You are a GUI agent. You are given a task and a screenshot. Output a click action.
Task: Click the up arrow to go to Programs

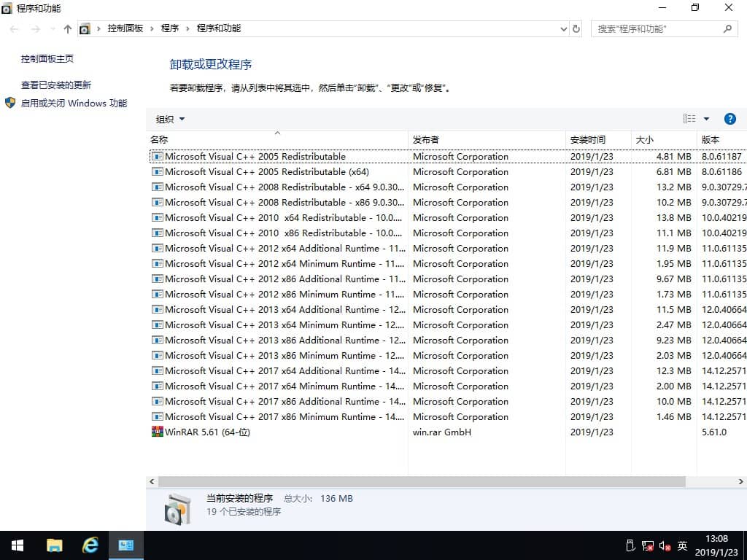point(67,28)
